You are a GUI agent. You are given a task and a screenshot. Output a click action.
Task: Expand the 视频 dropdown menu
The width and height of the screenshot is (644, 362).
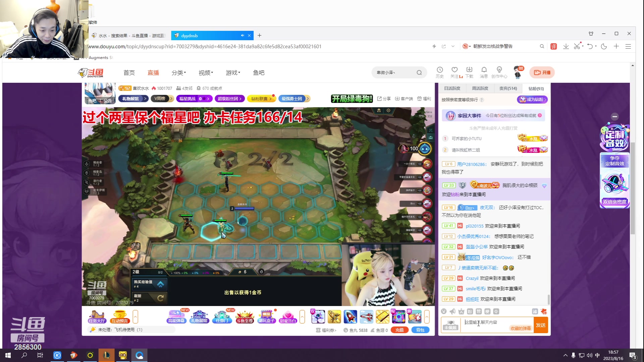pyautogui.click(x=206, y=73)
